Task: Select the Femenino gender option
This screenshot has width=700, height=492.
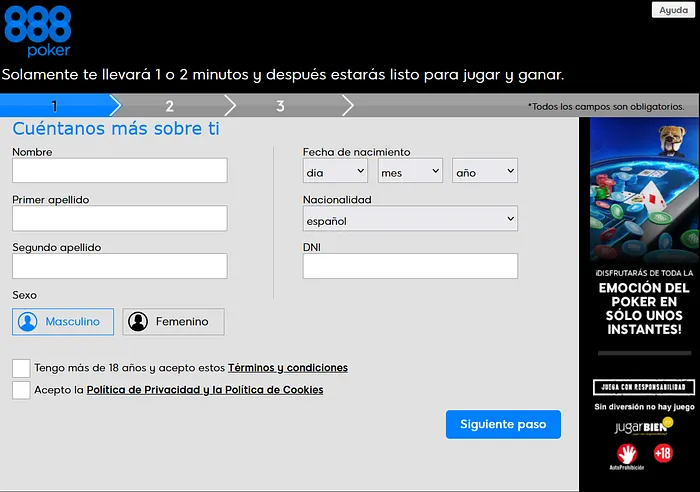Action: tap(173, 322)
